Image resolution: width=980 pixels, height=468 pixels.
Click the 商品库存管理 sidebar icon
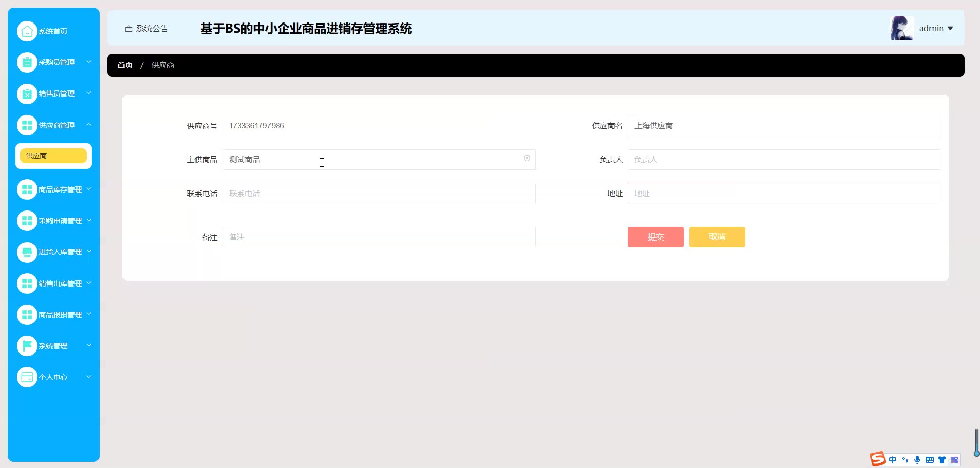[x=27, y=190]
